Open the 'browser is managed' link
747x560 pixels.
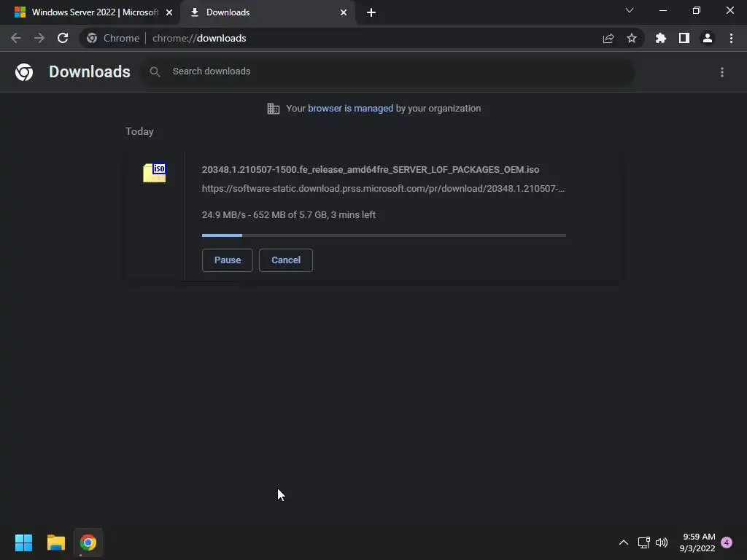coord(351,109)
